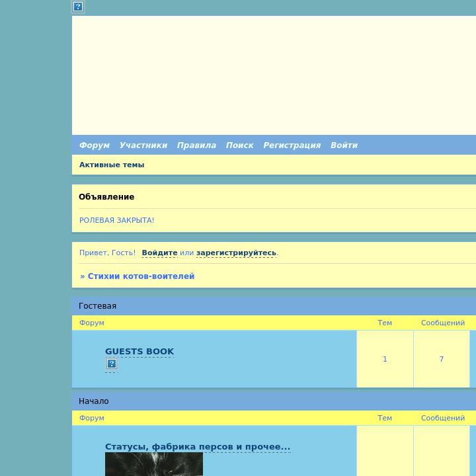Open the Поиск search page
Image resolution: width=476 pixels, height=476 pixels.
(239, 145)
